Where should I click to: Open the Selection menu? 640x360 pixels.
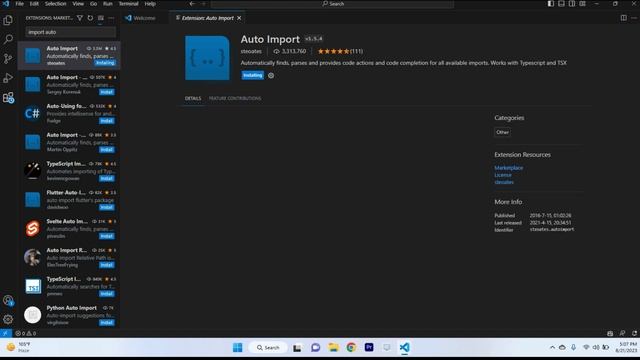tap(55, 4)
